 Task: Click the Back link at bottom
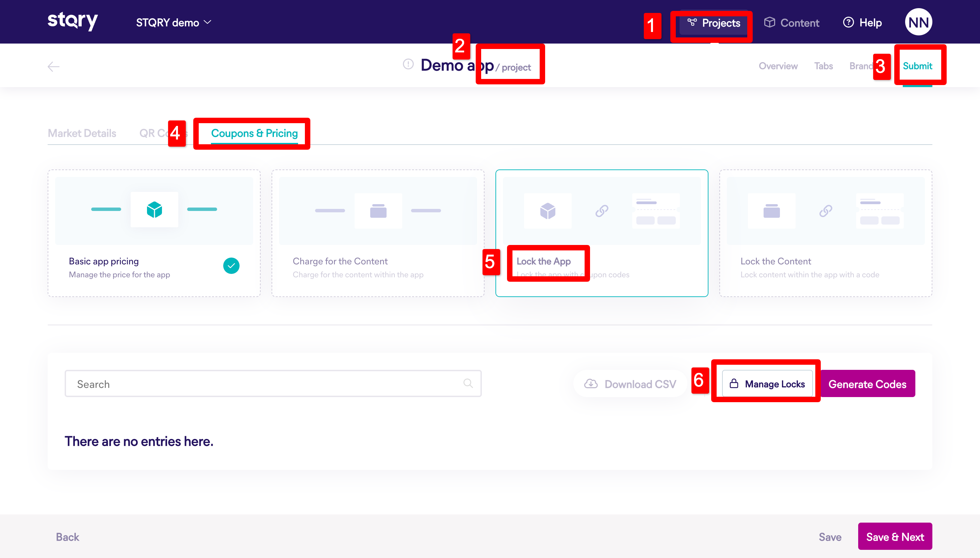click(x=67, y=537)
